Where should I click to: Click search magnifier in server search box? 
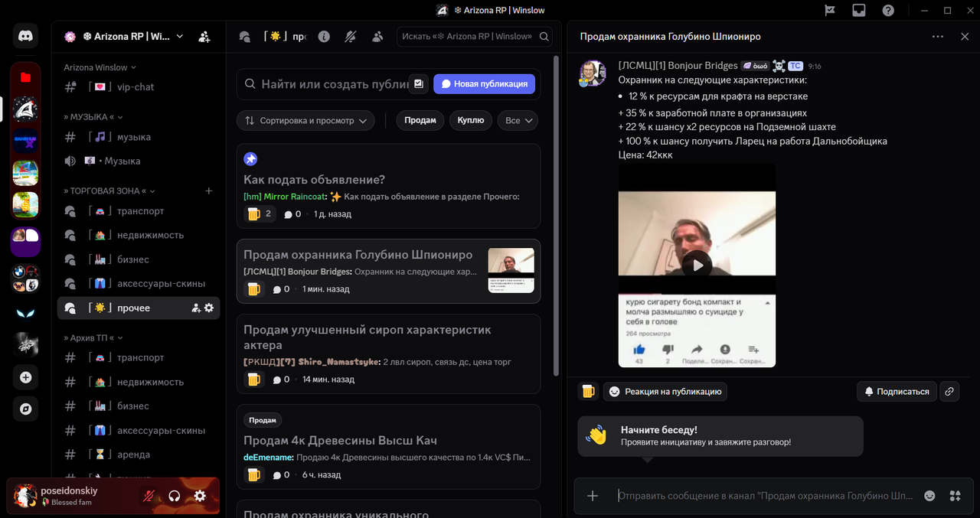click(544, 36)
